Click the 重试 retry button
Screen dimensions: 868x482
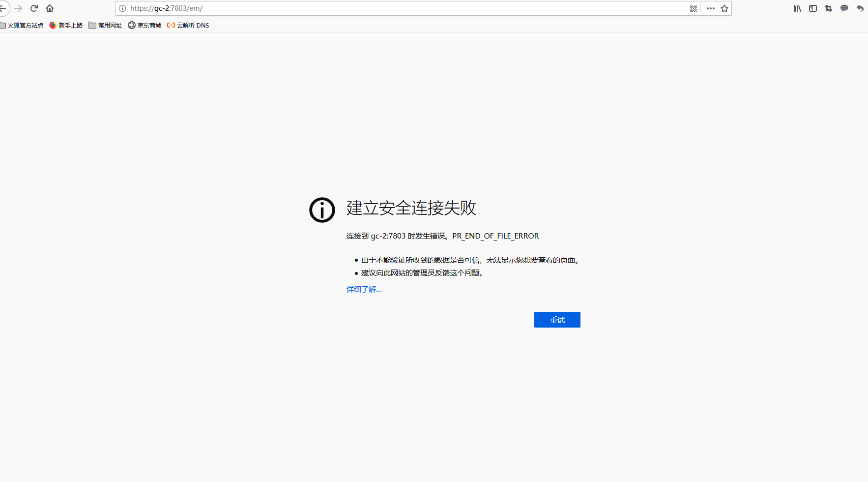(557, 320)
